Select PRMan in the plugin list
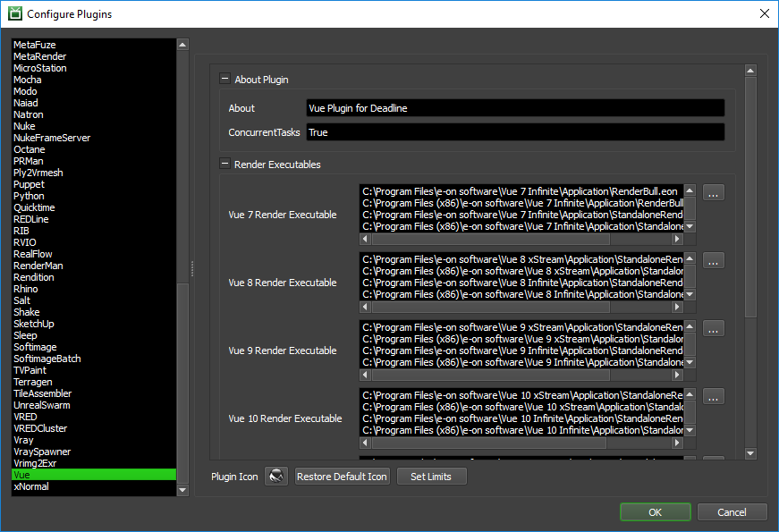The image size is (779, 532). click(x=94, y=161)
